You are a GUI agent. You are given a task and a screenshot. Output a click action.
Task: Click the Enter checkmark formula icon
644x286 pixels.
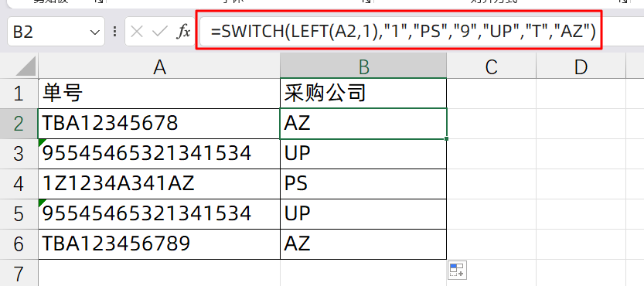159,32
